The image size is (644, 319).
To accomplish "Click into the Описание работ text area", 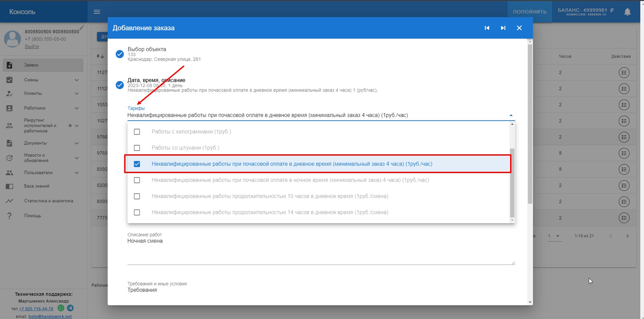I will click(321, 251).
